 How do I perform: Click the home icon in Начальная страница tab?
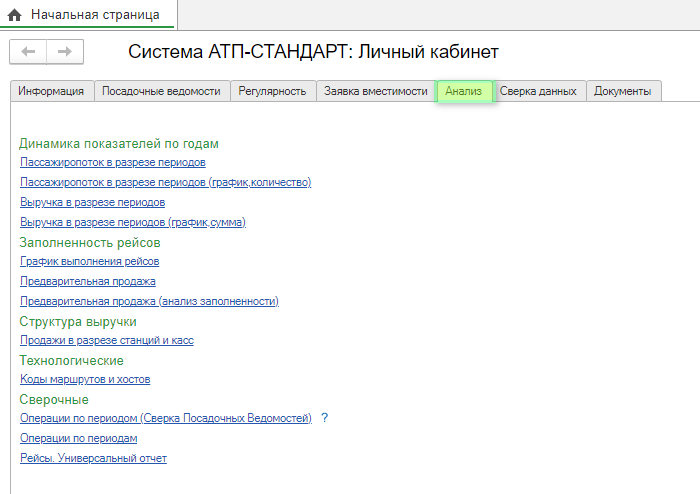click(x=15, y=16)
